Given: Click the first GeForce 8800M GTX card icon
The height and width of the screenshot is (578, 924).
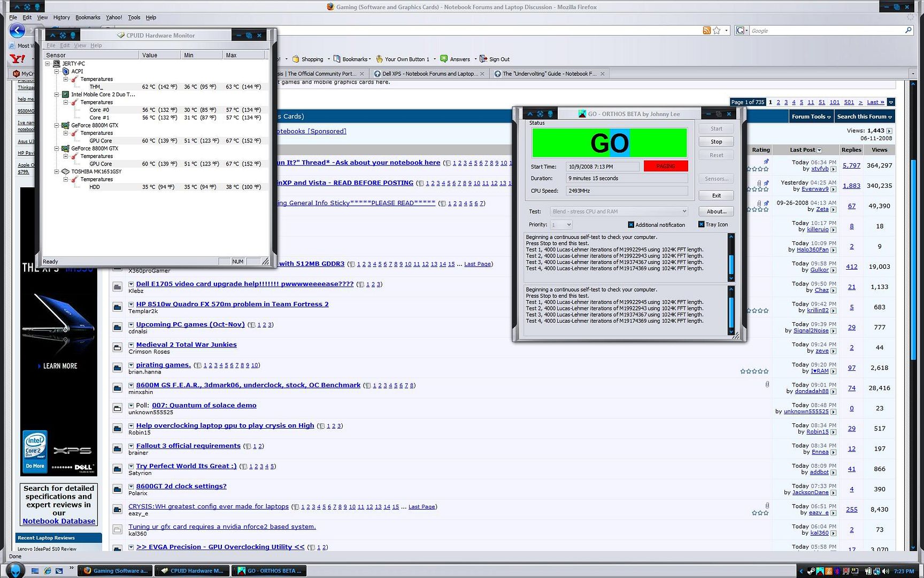Looking at the screenshot, I should click(66, 125).
